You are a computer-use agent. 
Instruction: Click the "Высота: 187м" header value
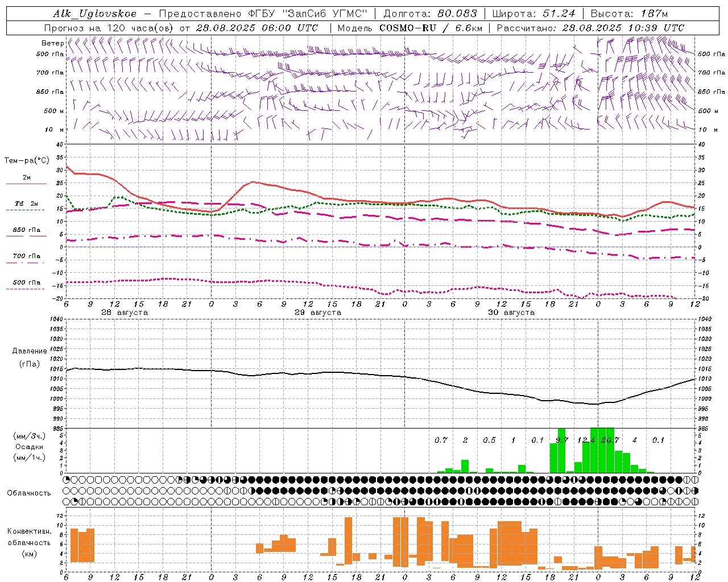coord(629,14)
